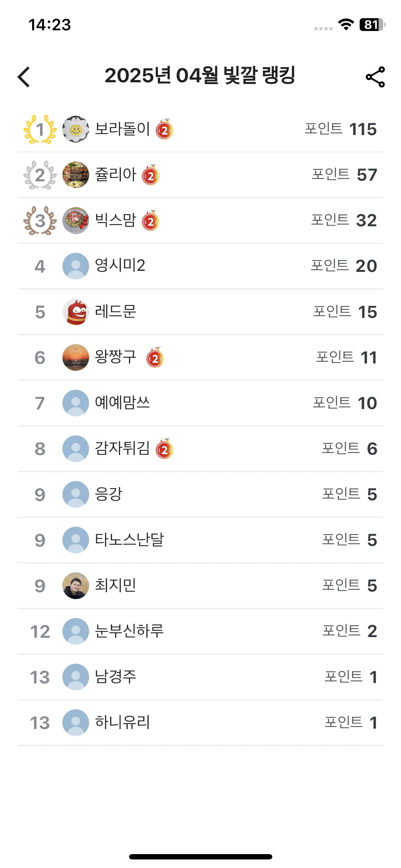The width and height of the screenshot is (401, 868).
Task: Open the default avatar of 영시미2
Action: [76, 266]
